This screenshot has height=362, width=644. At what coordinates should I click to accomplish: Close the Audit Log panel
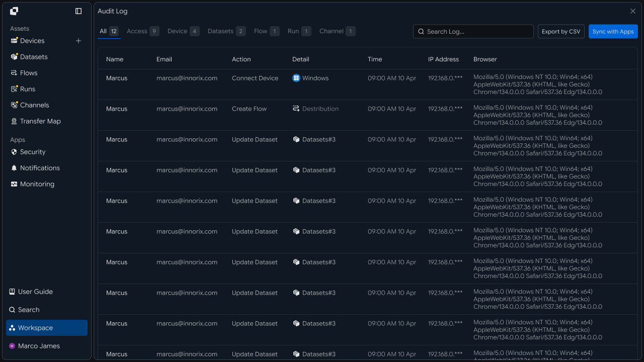633,11
